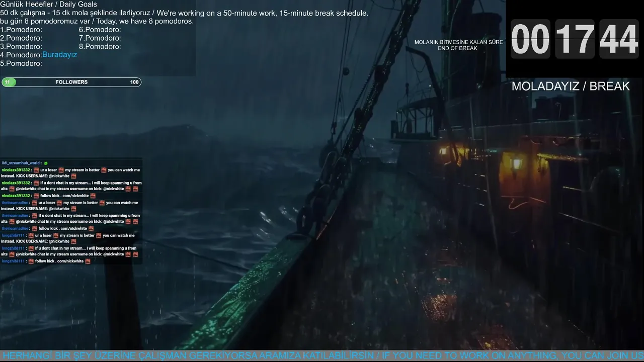644x362 pixels.
Task: Click the 'Günlük Hedefler / Daily Goals' heading
Action: click(48, 4)
